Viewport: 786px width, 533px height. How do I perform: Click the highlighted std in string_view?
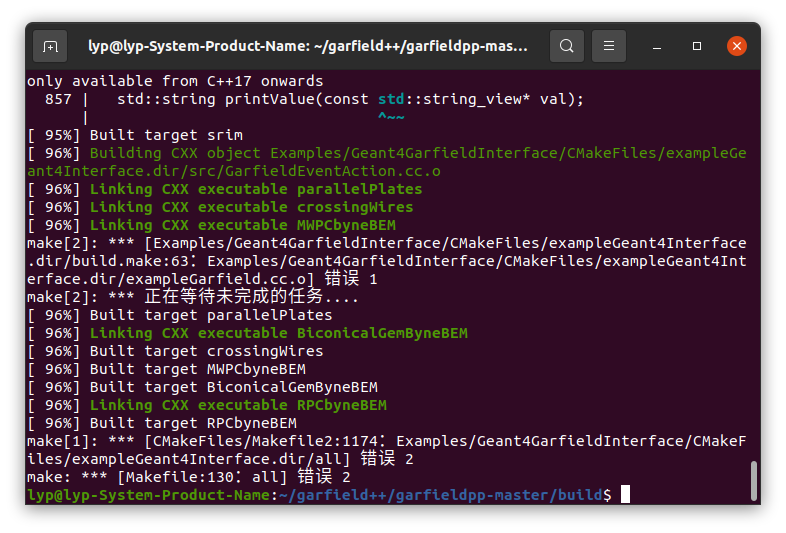point(391,99)
